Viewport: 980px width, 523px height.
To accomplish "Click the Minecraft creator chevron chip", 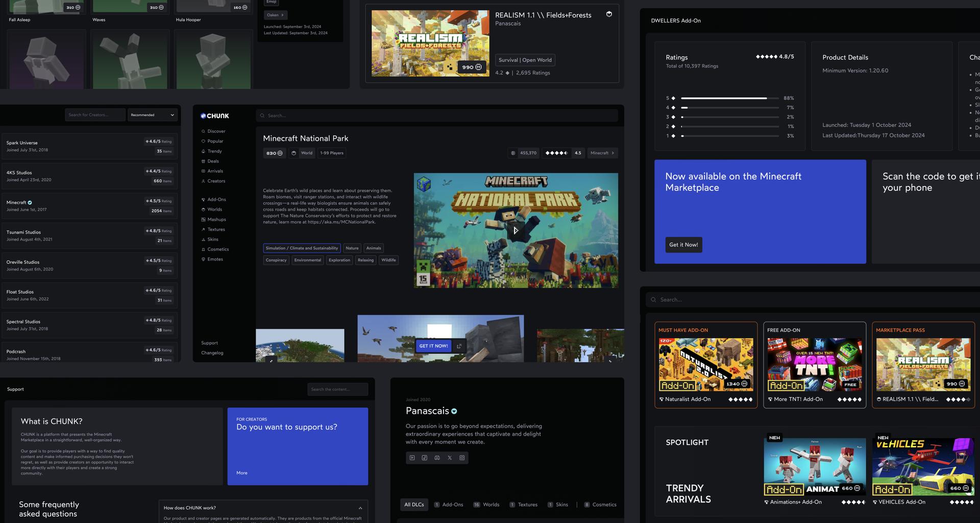I will (x=602, y=153).
